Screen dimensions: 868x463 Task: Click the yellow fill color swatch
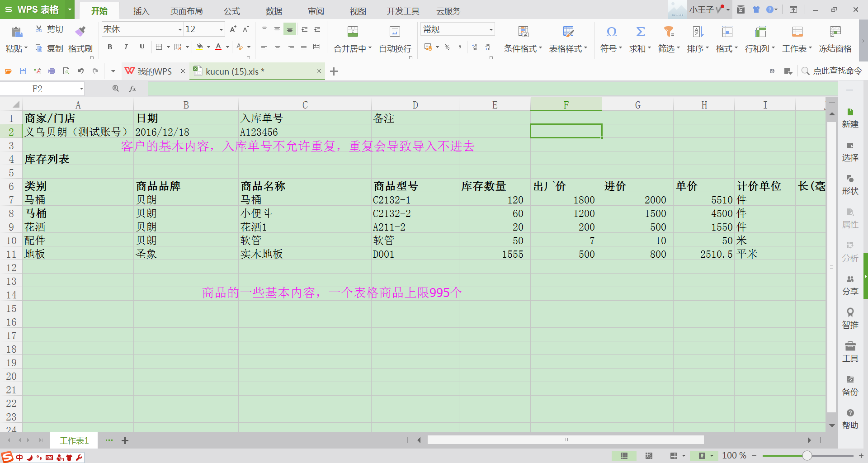point(199,47)
